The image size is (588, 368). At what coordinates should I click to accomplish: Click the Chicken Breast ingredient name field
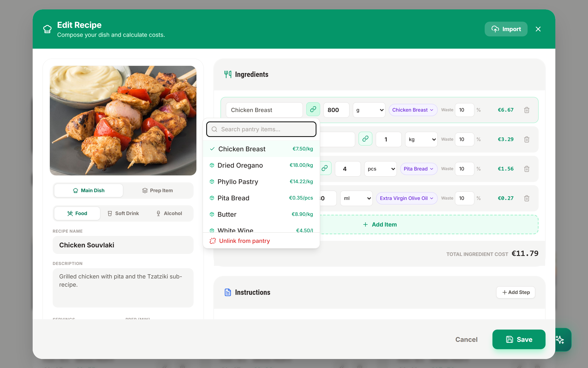pos(264,110)
